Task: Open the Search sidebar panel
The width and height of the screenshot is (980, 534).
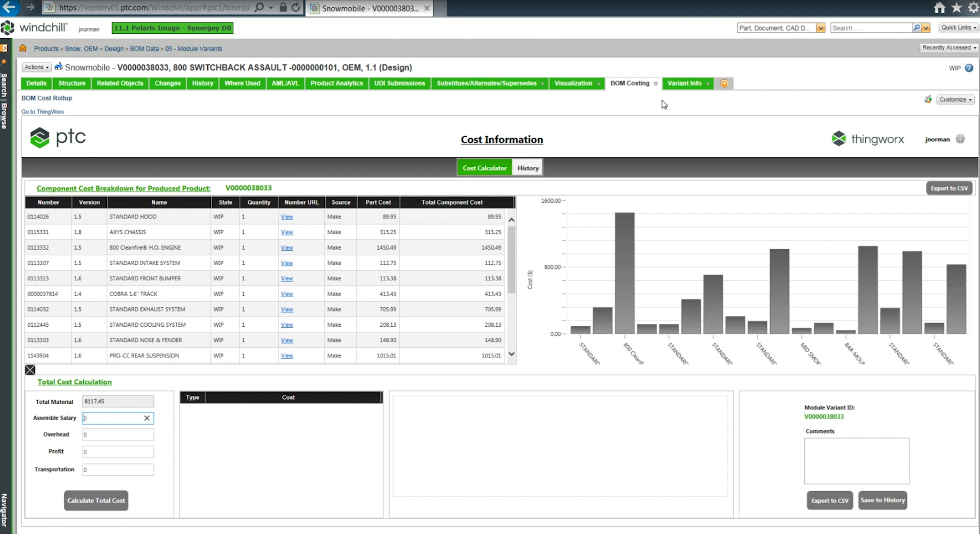Action: (x=4, y=85)
